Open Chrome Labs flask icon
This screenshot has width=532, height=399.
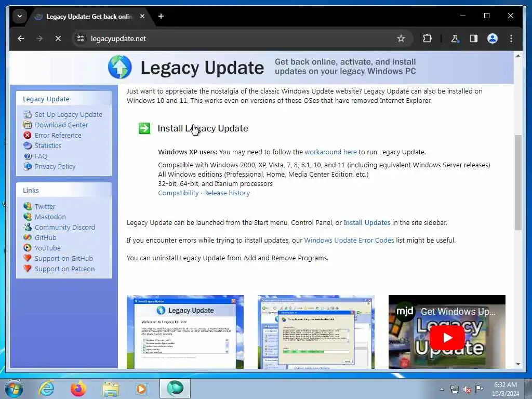click(x=455, y=38)
